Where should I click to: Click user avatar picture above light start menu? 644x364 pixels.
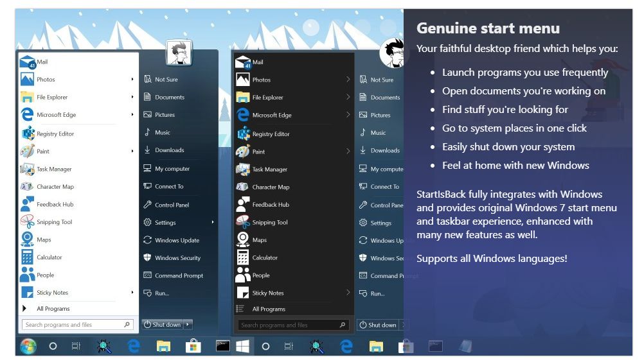pyautogui.click(x=179, y=52)
